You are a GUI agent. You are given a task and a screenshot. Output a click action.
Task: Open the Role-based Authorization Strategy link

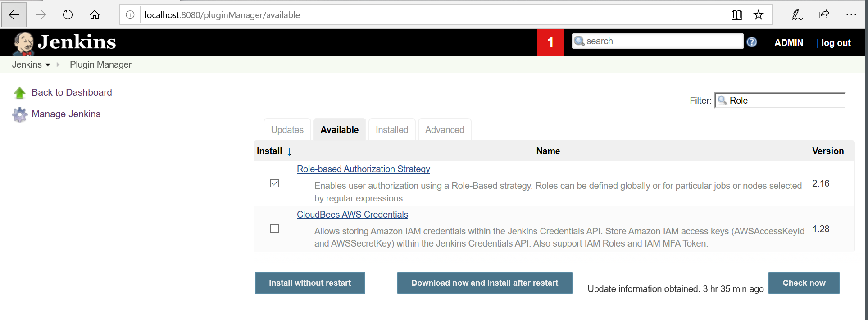363,169
